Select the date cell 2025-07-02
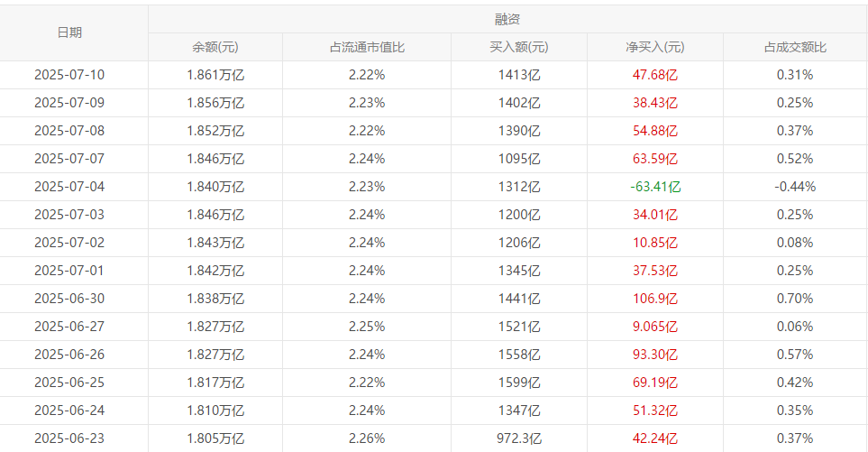Viewport: 868px width, 452px height. (x=69, y=243)
